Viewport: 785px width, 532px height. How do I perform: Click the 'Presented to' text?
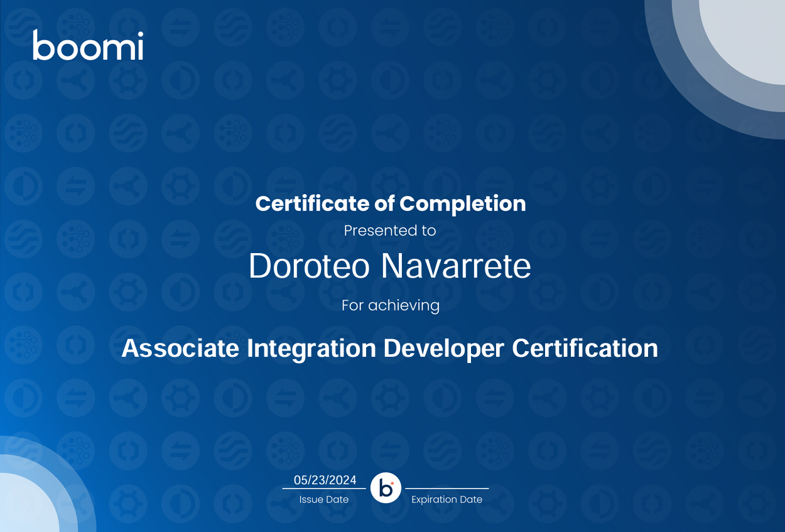390,231
